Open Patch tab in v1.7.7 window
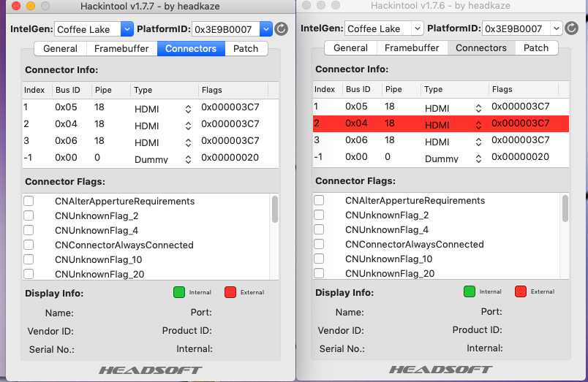This screenshot has width=588, height=382. 246,49
